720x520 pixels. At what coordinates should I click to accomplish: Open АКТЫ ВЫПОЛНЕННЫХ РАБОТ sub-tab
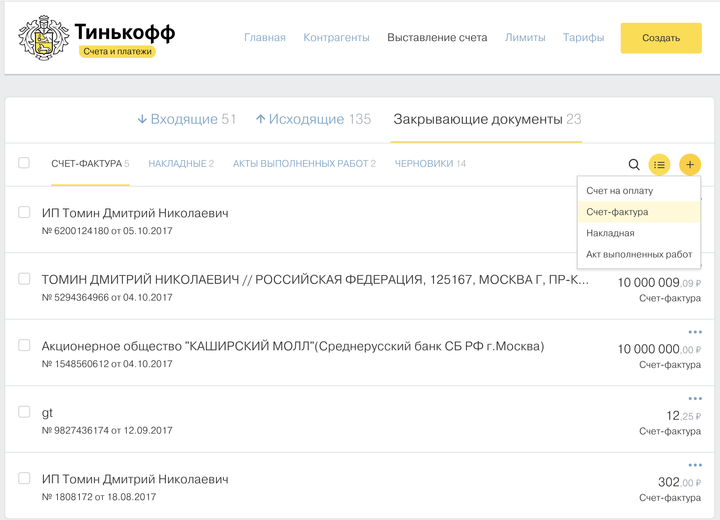tap(304, 164)
